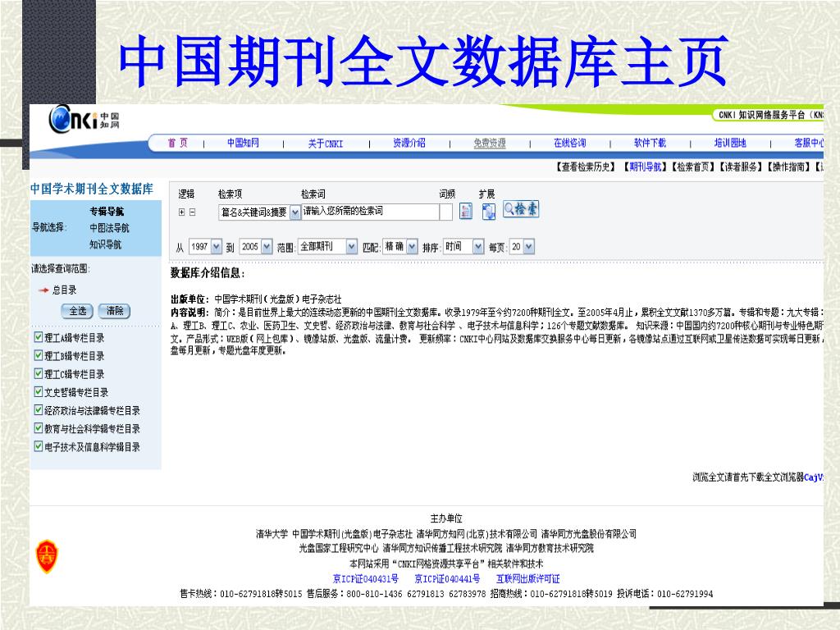Screen dimensions: 840x630
Task: Select 中图法导航 navigation option
Action: (109, 228)
